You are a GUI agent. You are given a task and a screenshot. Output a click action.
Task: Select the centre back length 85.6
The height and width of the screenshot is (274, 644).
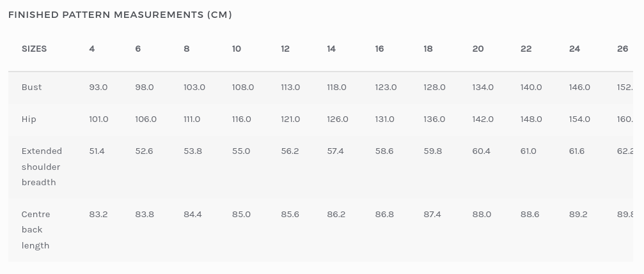pos(290,214)
